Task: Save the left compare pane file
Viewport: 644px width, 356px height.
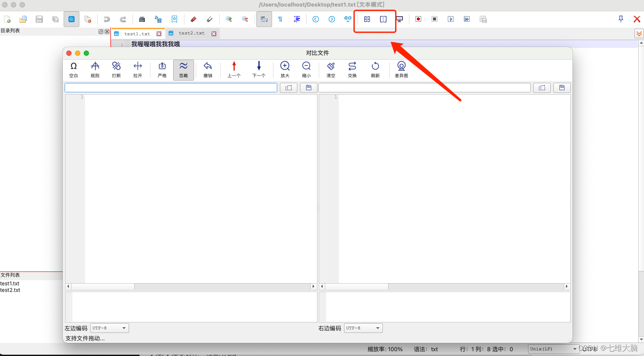Action: [309, 88]
